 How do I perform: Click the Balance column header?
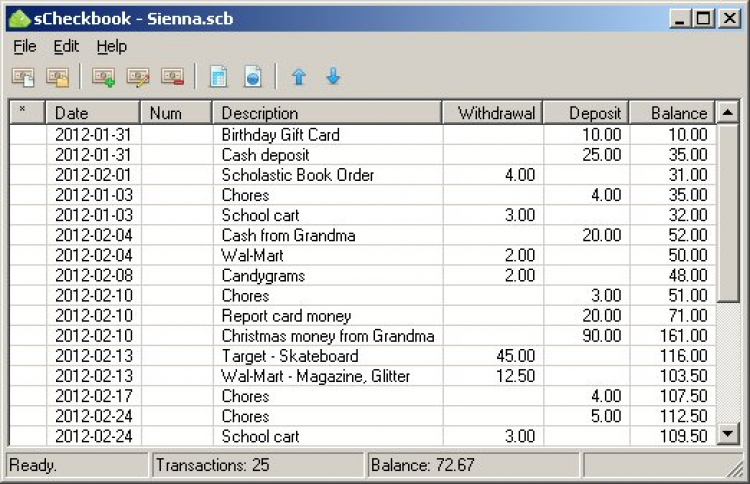[x=672, y=113]
